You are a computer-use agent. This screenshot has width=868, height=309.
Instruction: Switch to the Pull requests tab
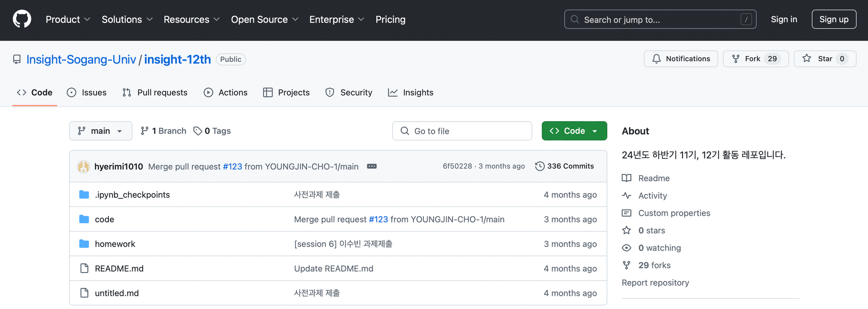155,92
